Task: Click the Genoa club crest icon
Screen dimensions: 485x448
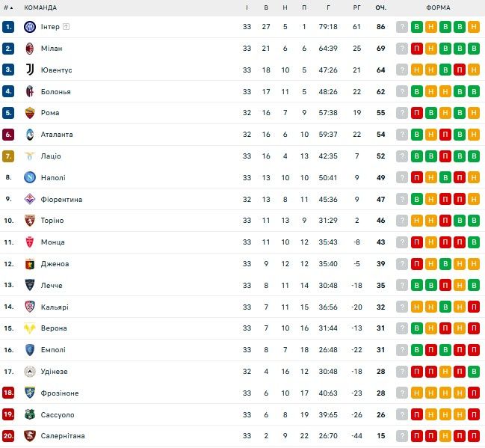Action: [30, 264]
